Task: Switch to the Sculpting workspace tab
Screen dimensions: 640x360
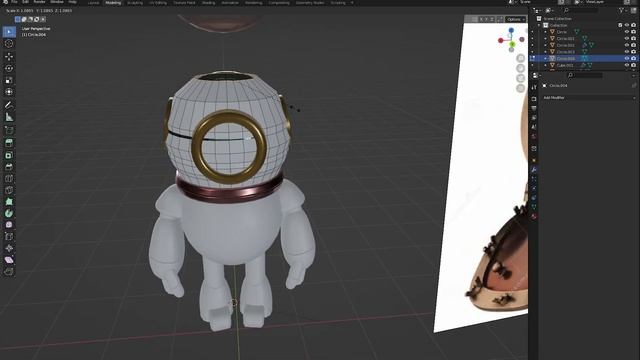Action: click(x=135, y=2)
